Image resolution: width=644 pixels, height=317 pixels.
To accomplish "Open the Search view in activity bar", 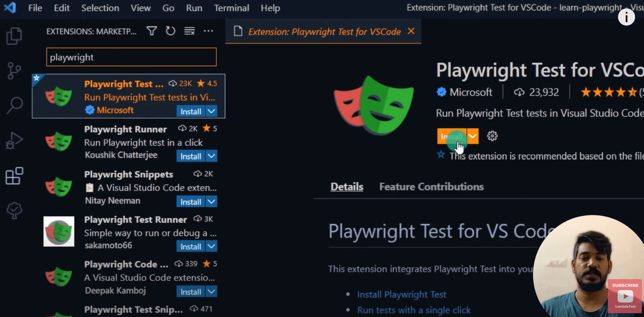I will click(14, 105).
